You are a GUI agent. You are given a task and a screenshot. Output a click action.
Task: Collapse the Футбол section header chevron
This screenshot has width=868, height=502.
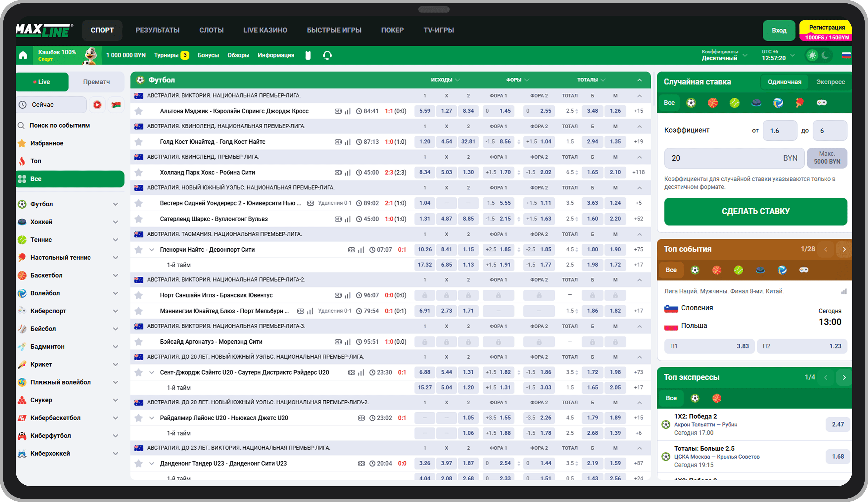click(639, 80)
